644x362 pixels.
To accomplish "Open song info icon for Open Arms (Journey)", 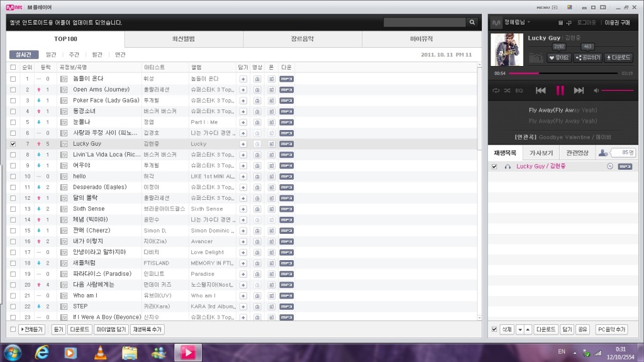I will 64,89.
